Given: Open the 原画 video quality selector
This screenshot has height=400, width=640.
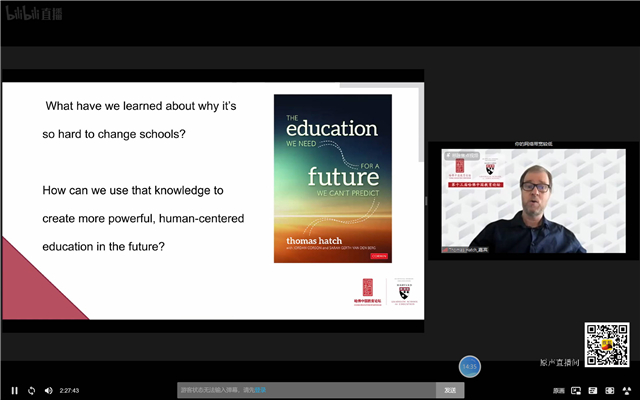Looking at the screenshot, I should 559,391.
